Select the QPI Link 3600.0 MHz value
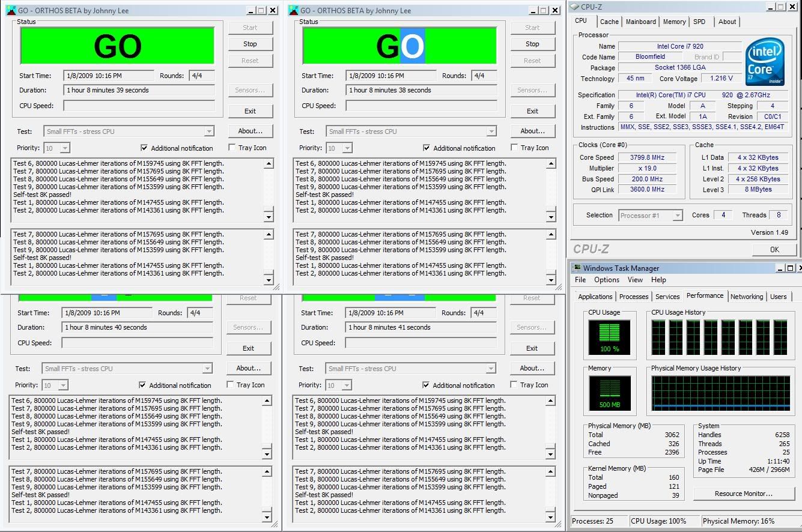The image size is (802, 532). click(x=646, y=189)
